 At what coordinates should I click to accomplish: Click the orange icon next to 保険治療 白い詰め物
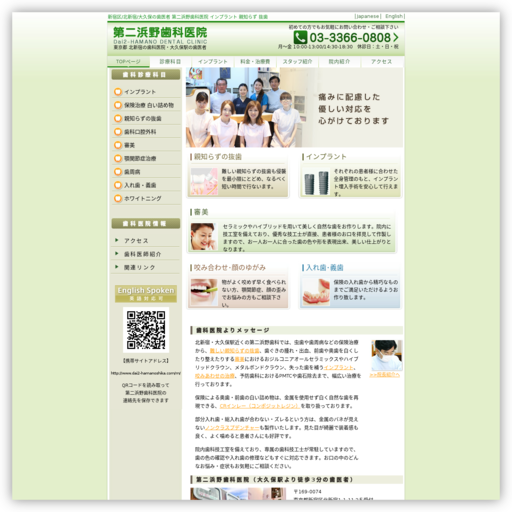point(118,105)
